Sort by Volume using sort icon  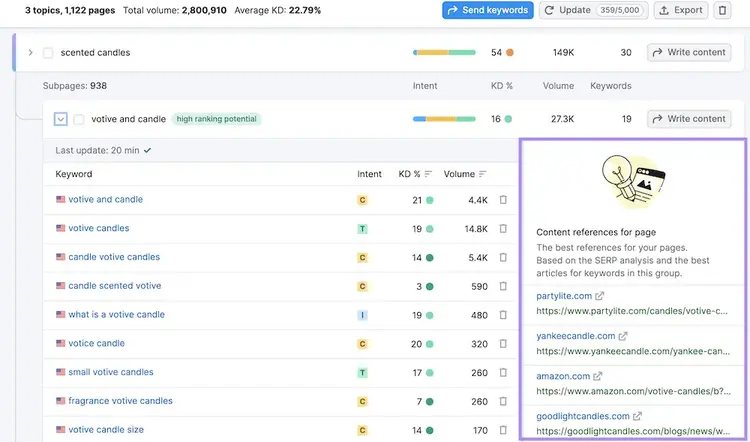[482, 174]
